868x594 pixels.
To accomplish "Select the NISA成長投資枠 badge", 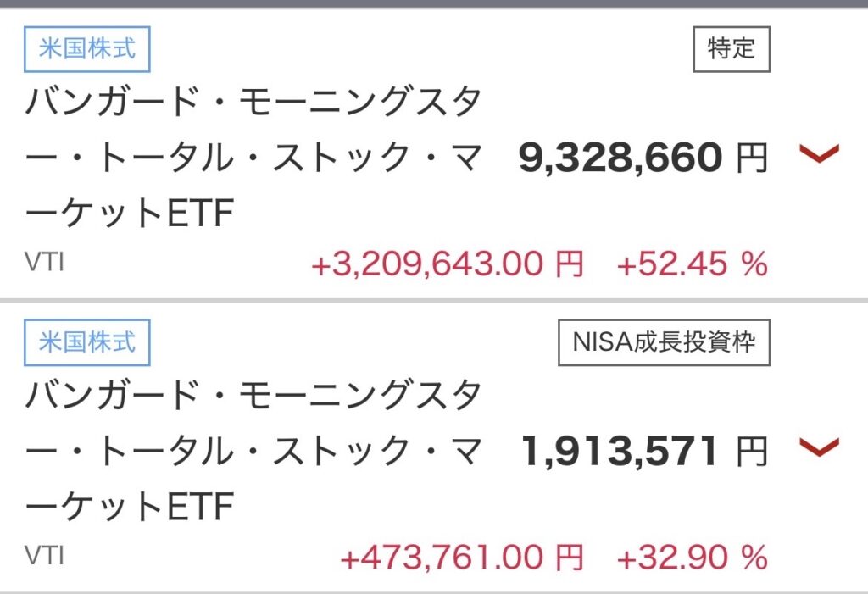I will pos(664,342).
